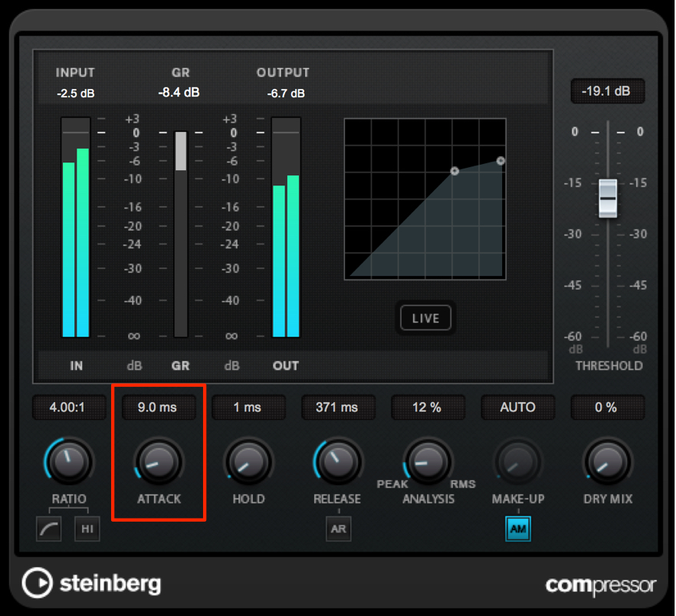Click the compressor plugin name text
Screen dimensions: 676x616
point(601,586)
